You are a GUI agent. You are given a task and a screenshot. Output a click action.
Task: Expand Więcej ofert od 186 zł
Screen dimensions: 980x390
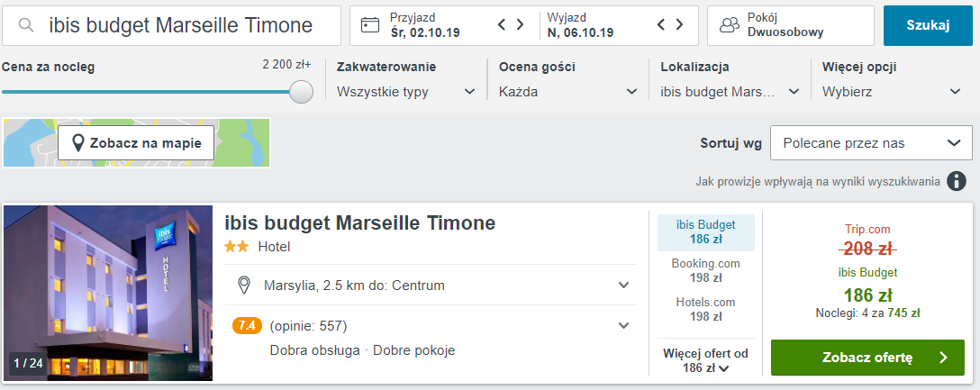[705, 360]
